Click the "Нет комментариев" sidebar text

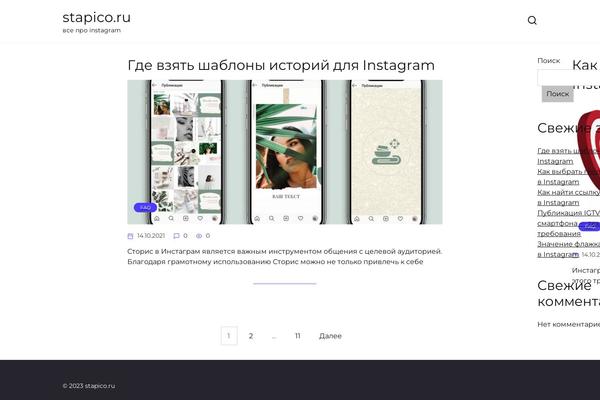coord(569,324)
